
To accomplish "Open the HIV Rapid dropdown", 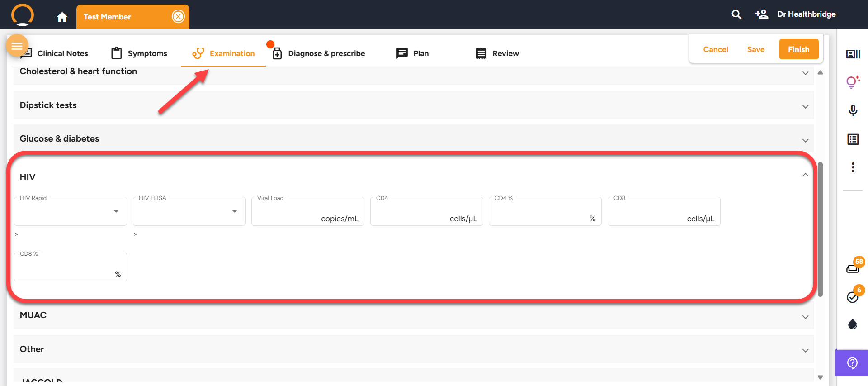I will (x=71, y=211).
